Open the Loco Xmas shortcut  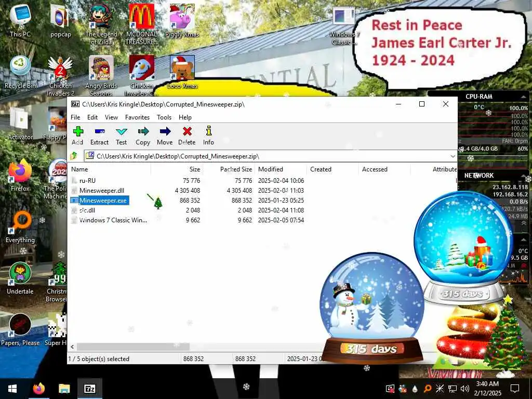182,73
